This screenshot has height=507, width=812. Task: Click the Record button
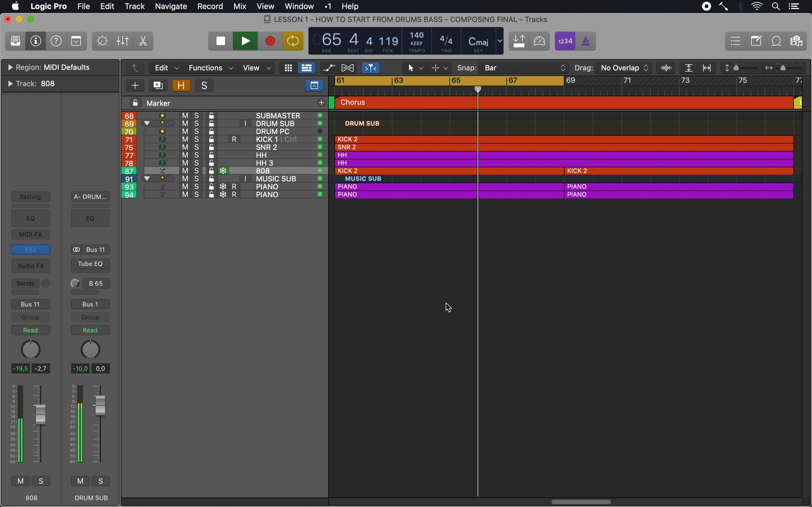271,41
